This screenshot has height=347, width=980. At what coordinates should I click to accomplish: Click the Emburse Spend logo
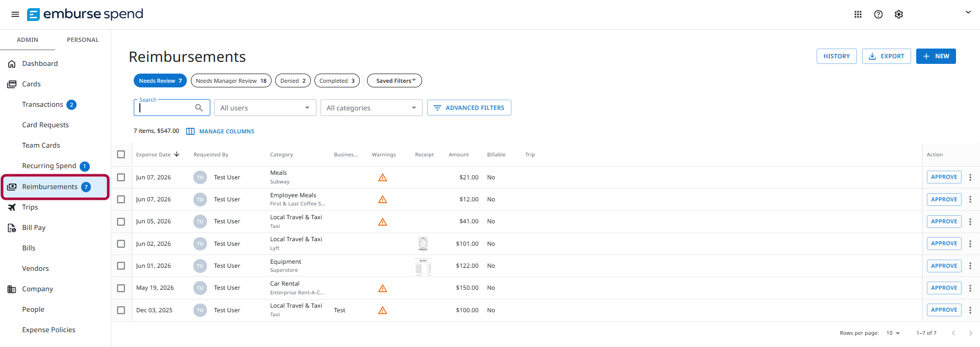point(85,14)
